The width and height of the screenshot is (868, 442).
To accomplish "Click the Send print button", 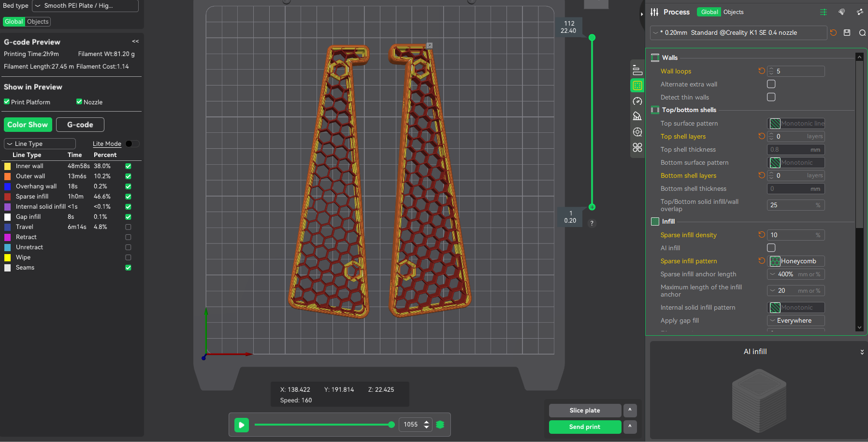I will pyautogui.click(x=585, y=427).
